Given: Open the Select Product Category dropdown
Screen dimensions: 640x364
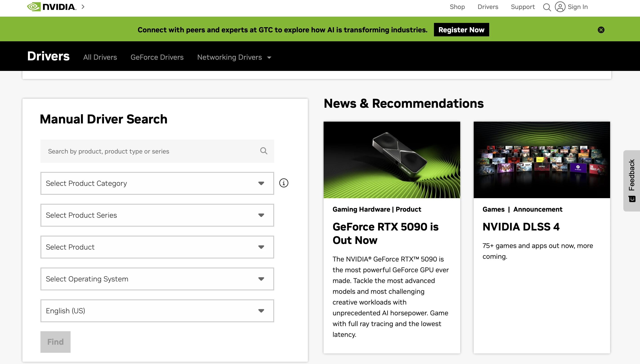Looking at the screenshot, I should tap(157, 183).
